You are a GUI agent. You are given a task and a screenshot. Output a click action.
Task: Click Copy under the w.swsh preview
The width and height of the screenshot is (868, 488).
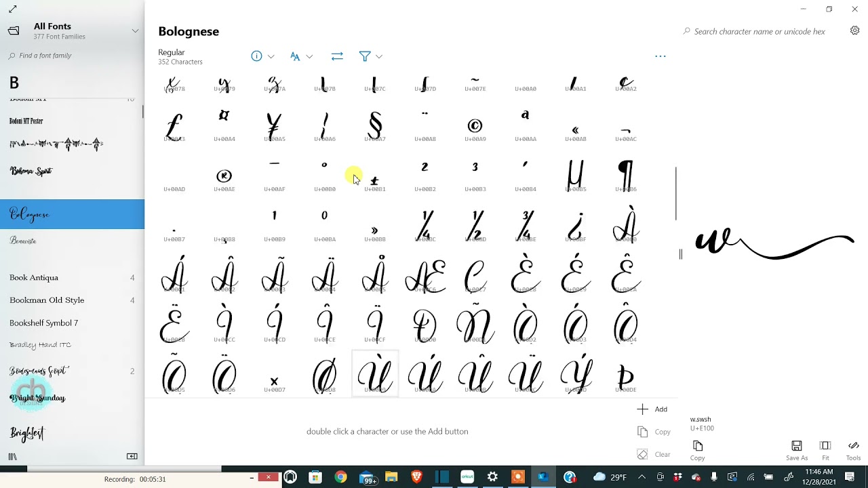[x=697, y=450]
